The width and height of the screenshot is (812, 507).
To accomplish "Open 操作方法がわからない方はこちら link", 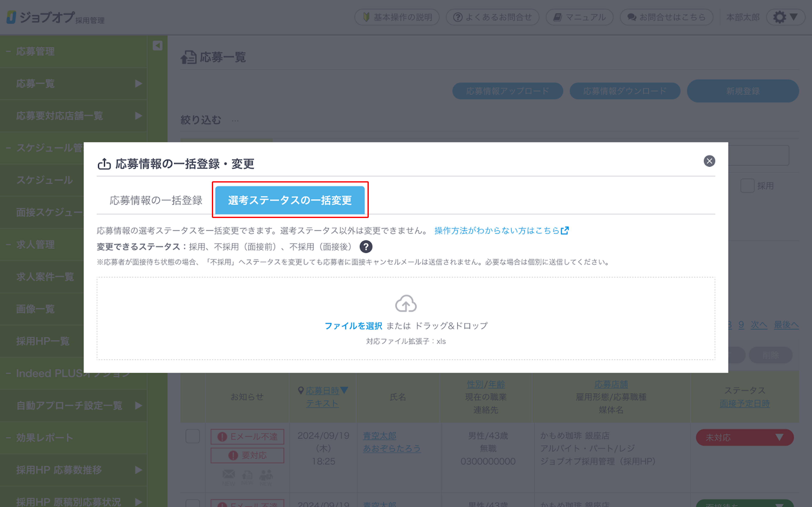I will [x=497, y=231].
